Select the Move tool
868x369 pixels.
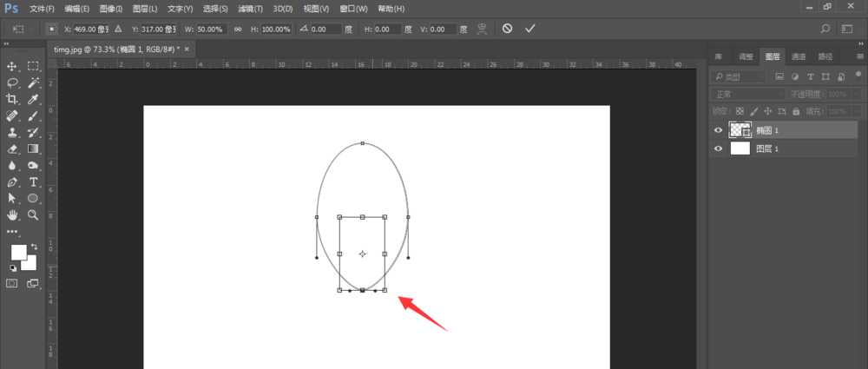pos(12,66)
